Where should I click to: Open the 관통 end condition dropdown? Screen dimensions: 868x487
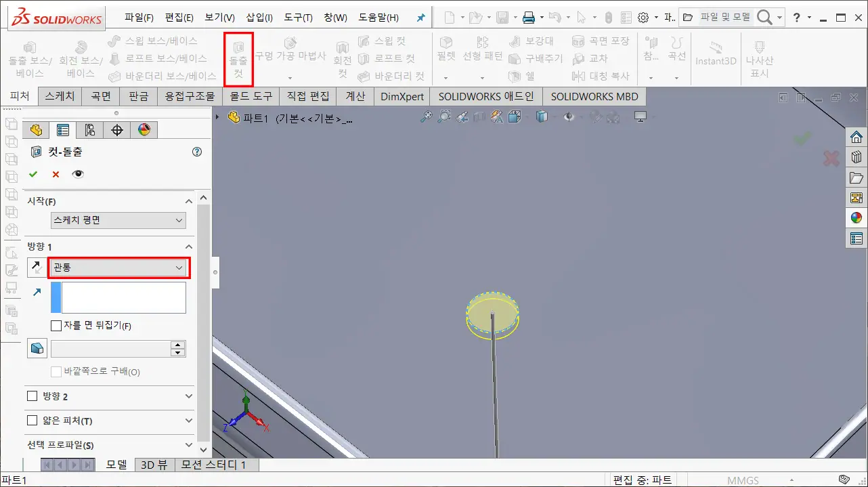(118, 268)
